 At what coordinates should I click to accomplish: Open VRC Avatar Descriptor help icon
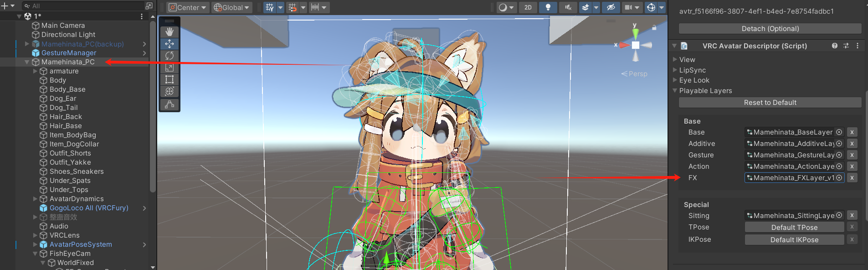[x=835, y=46]
